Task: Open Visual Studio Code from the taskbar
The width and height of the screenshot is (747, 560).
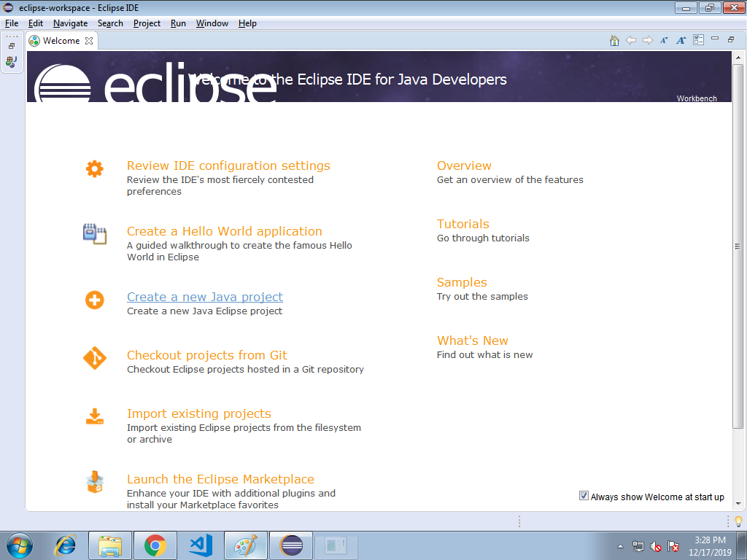Action: pos(201,545)
